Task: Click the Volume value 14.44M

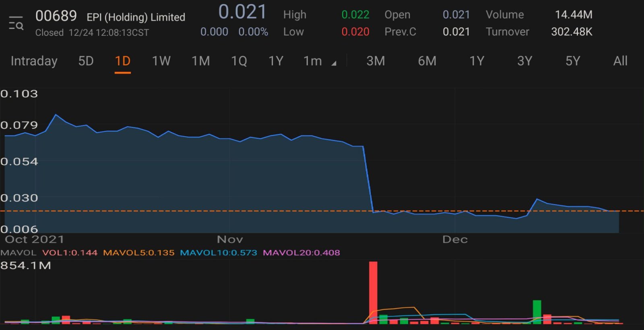Action: pos(574,15)
